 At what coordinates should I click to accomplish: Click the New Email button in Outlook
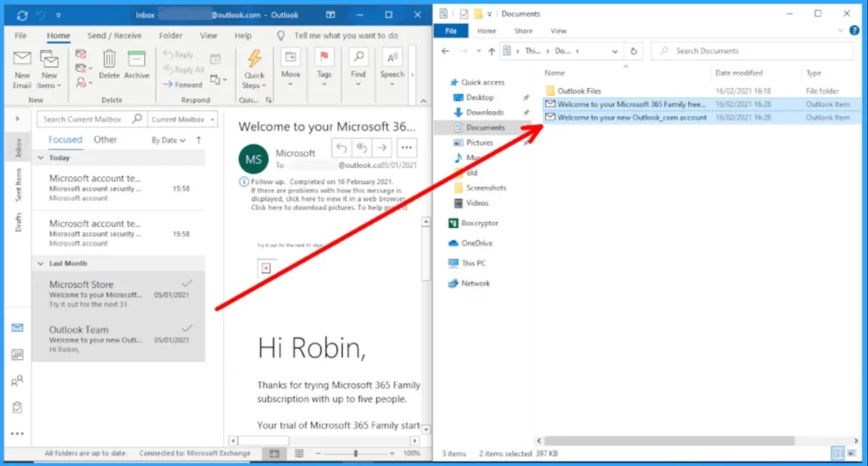[22, 69]
